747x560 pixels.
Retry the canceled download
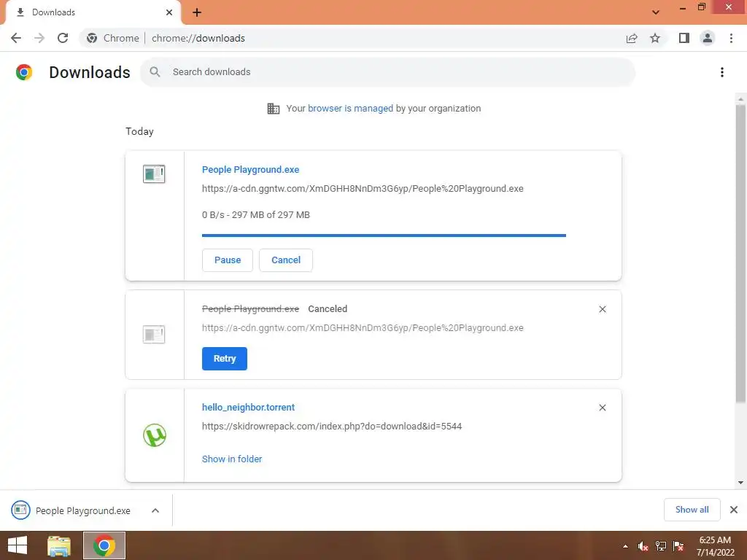tap(225, 359)
